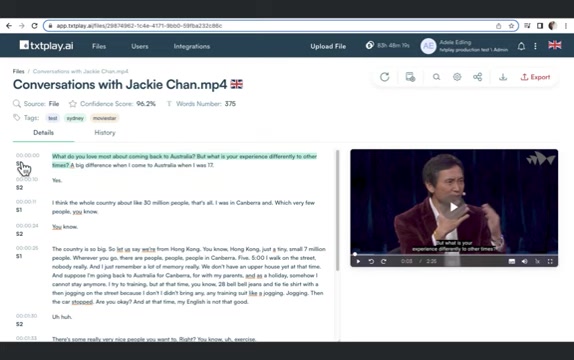Viewport: 574px width, 360px height.
Task: Click transcript text 'Yes.'
Action: (57, 180)
